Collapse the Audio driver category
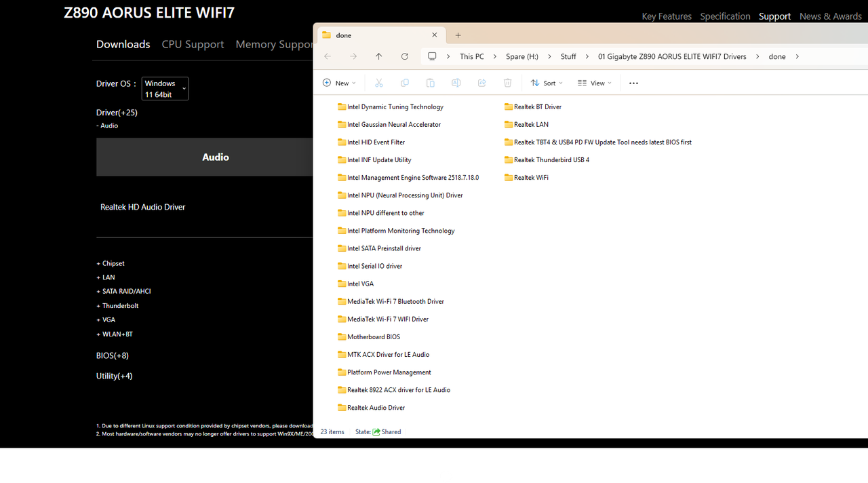The image size is (868, 483). click(107, 125)
